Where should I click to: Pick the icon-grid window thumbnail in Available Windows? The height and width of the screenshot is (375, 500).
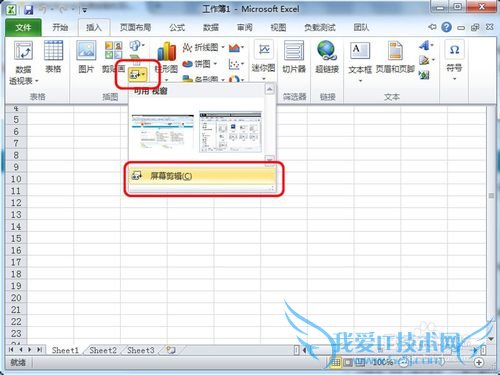tap(230, 132)
